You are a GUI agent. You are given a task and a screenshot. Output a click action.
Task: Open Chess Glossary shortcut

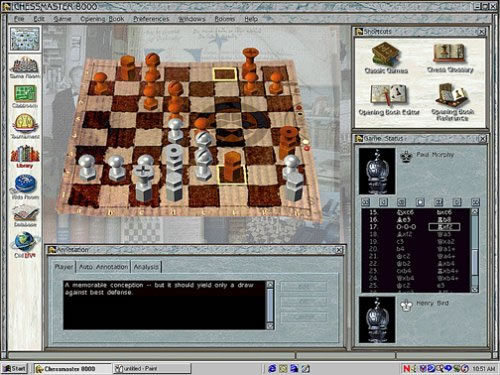click(450, 58)
